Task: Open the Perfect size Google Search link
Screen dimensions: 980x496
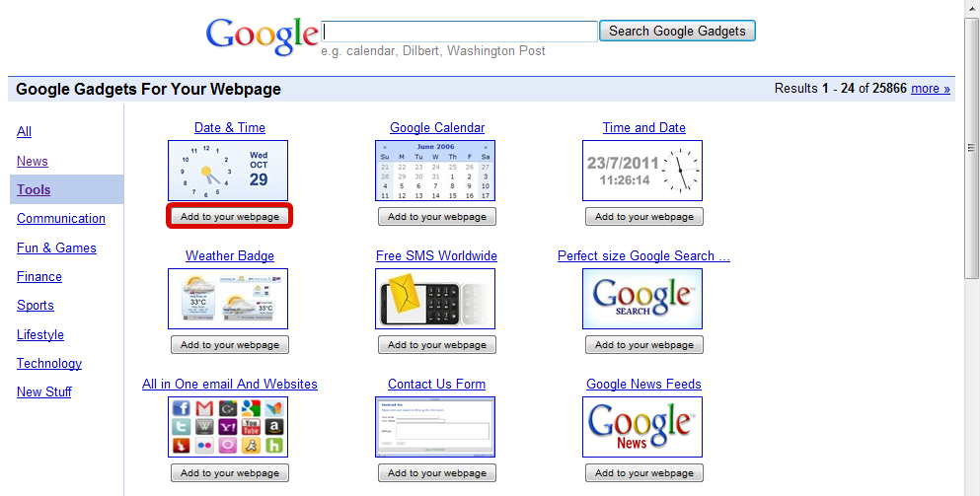Action: (643, 256)
